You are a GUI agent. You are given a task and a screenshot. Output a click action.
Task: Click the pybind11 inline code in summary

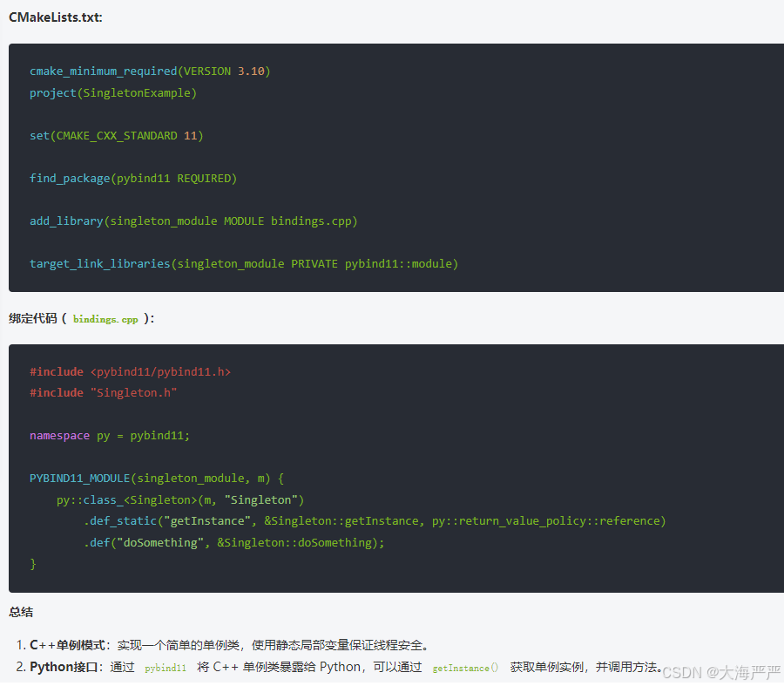(x=165, y=667)
